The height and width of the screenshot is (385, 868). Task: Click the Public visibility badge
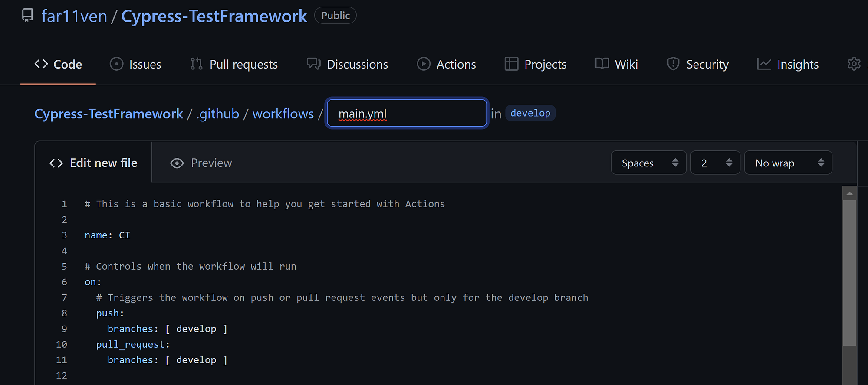[335, 15]
